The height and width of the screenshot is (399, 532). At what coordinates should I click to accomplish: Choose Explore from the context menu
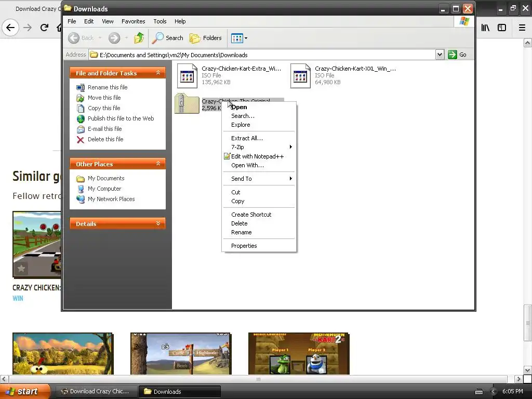click(x=259, y=125)
